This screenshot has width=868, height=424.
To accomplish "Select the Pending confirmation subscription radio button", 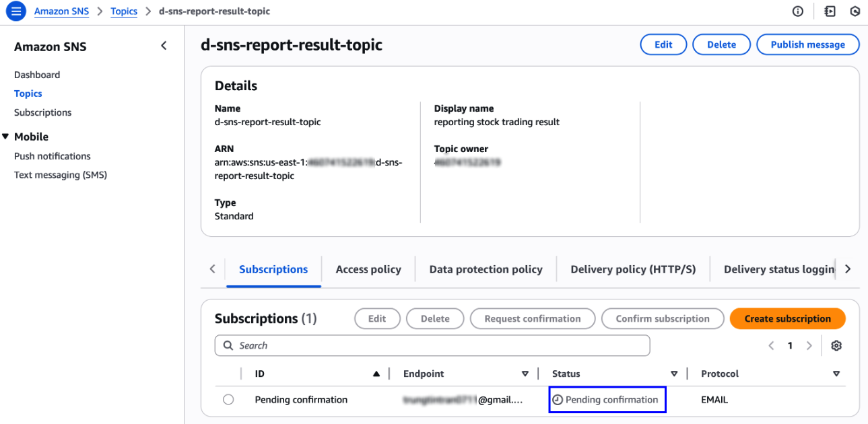I will (x=228, y=400).
